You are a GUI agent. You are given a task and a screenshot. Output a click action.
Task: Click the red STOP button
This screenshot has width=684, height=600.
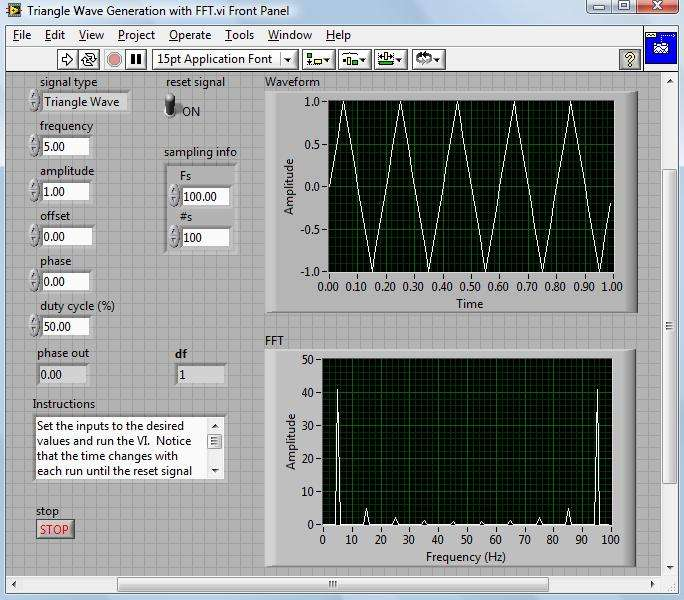point(55,529)
